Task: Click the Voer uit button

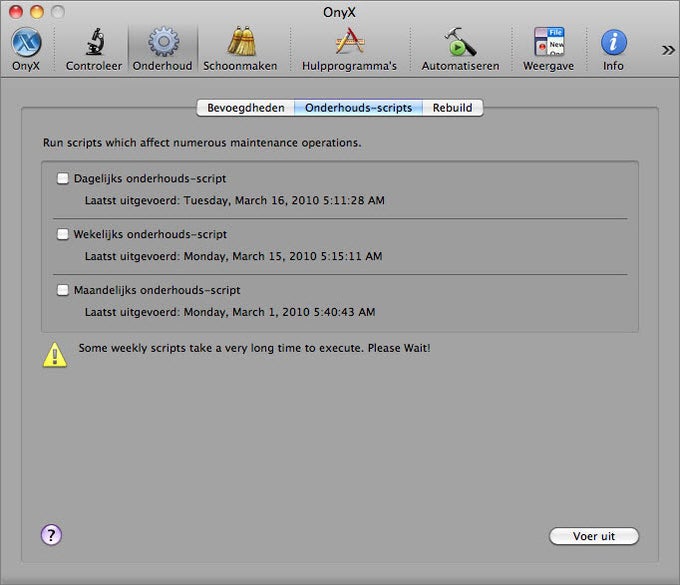Action: pos(594,536)
